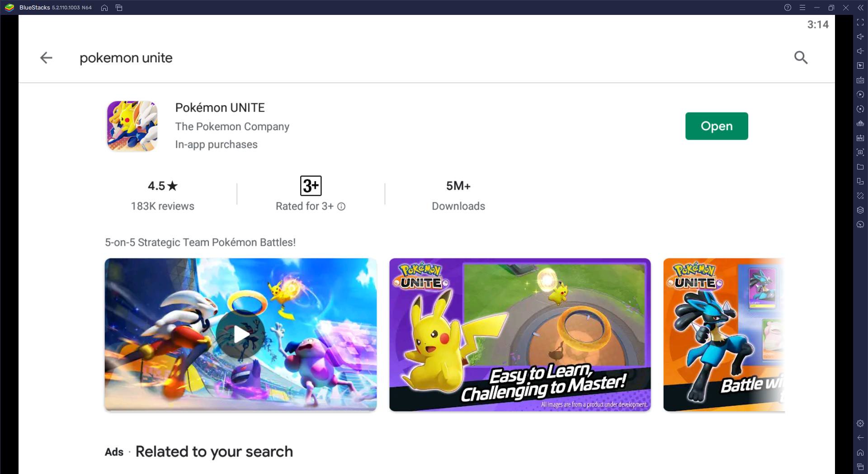Open the multi-instance window icon in title bar
The width and height of the screenshot is (868, 474).
click(119, 8)
